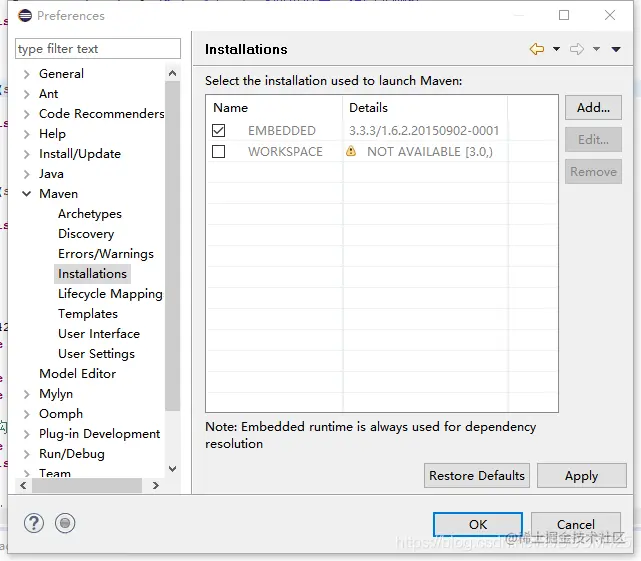This screenshot has width=641, height=561.
Task: Expand the Oomph tree node
Action: pyautogui.click(x=27, y=414)
